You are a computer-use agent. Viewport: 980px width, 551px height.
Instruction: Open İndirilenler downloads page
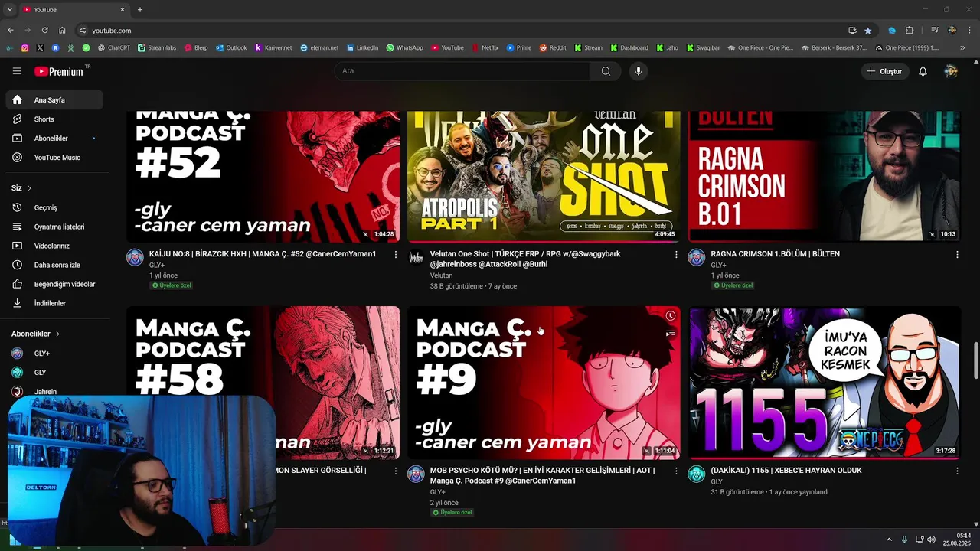pos(54,304)
